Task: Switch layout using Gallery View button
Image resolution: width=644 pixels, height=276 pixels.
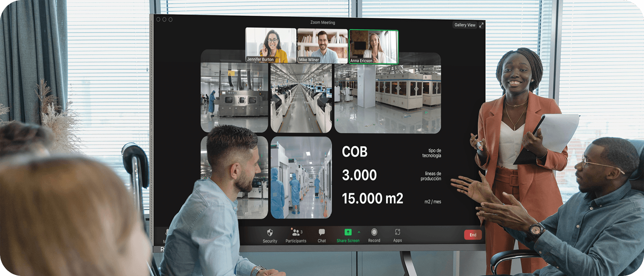Action: pos(465,25)
